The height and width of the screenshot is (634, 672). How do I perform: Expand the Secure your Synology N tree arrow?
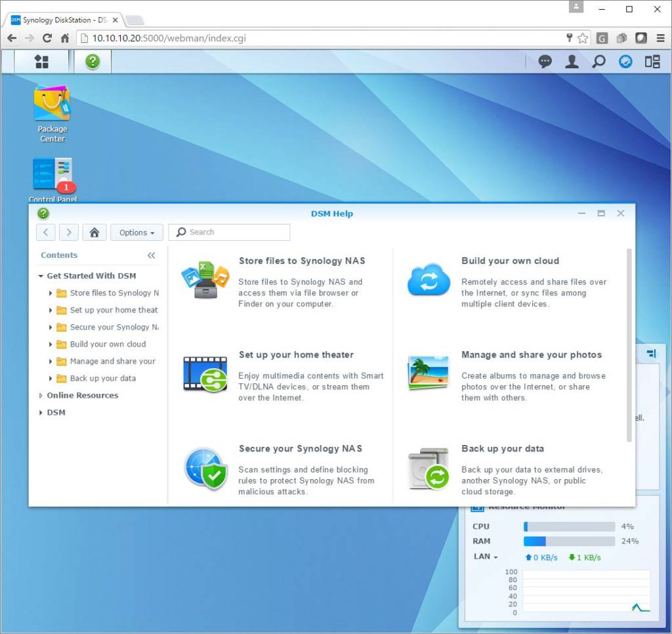(x=50, y=328)
